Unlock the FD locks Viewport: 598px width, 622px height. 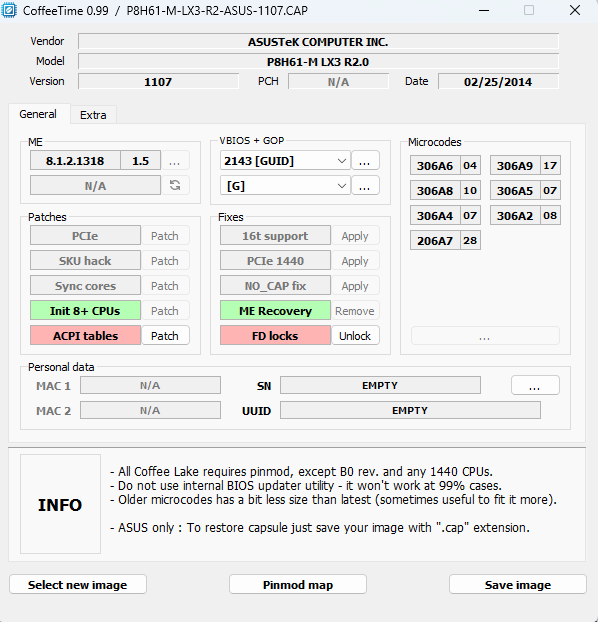(355, 336)
